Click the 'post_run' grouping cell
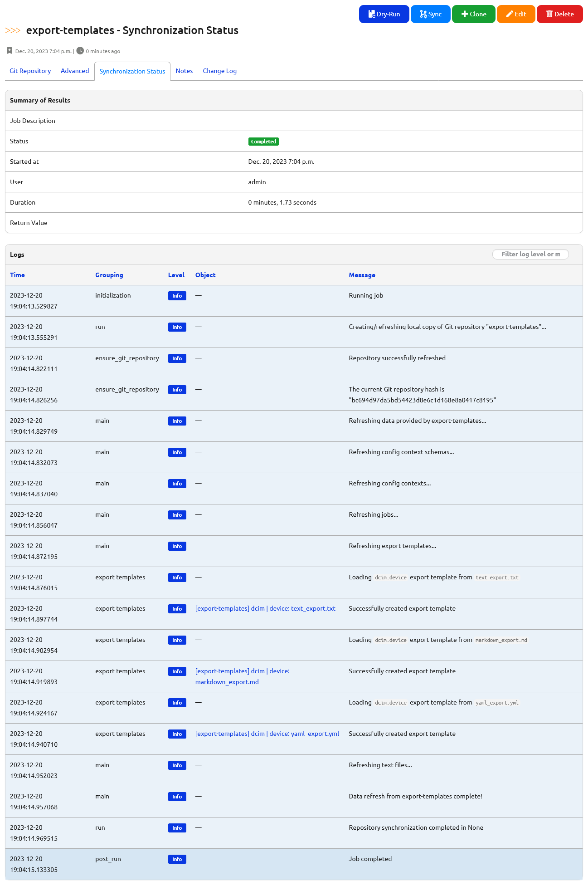The image size is (588, 886). [x=108, y=859]
